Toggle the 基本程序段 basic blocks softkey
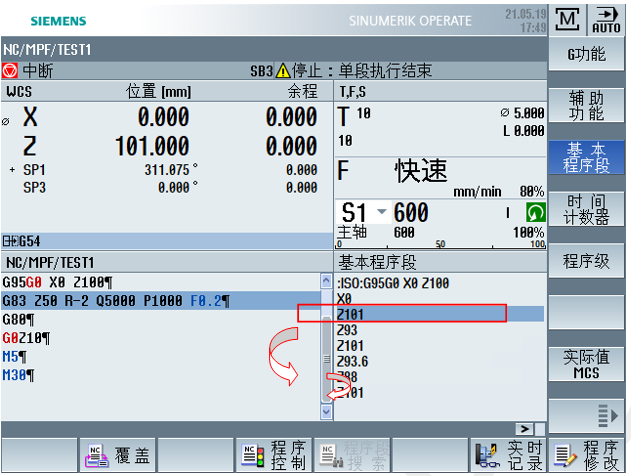Viewport: 631px width, 476px height. tap(586, 157)
